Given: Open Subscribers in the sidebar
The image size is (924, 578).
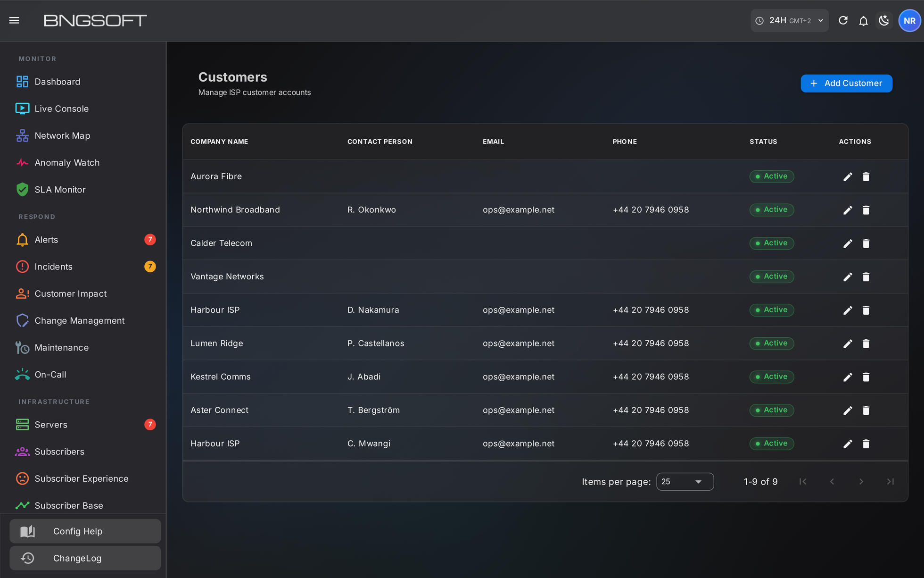Looking at the screenshot, I should click(83, 452).
